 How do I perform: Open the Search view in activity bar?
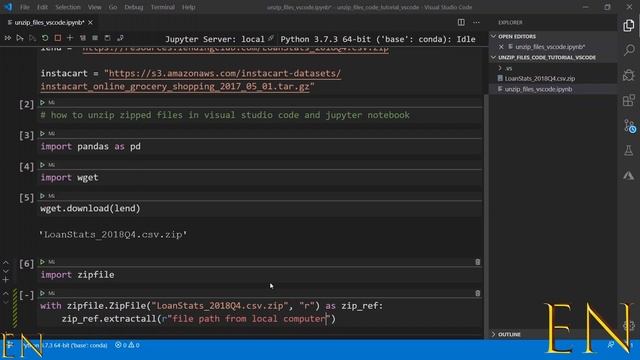coord(629,50)
